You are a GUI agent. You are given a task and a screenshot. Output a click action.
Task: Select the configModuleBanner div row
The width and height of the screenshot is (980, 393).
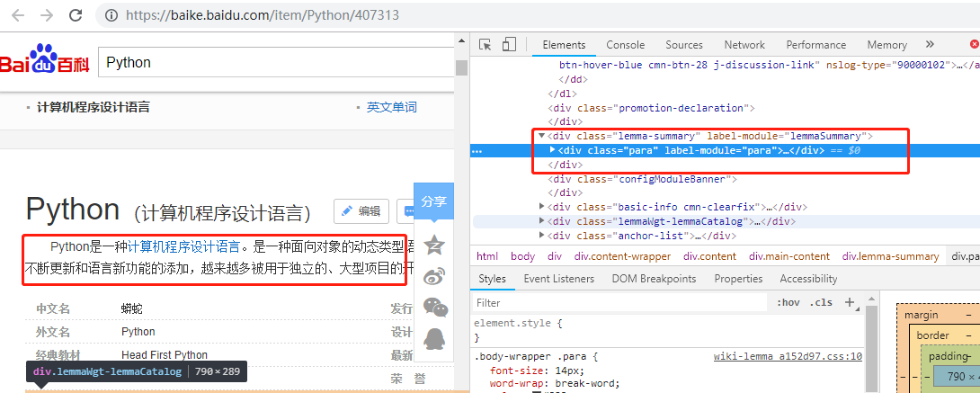pos(643,179)
